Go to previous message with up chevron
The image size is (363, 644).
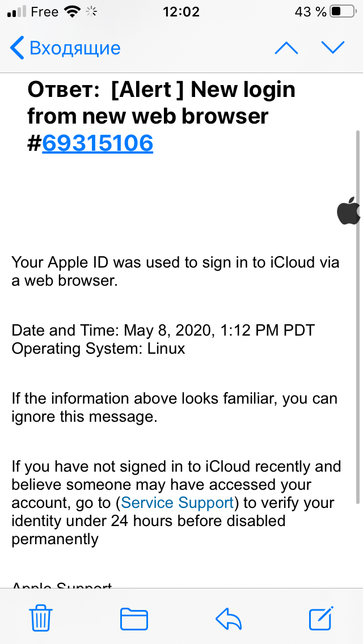[286, 48]
